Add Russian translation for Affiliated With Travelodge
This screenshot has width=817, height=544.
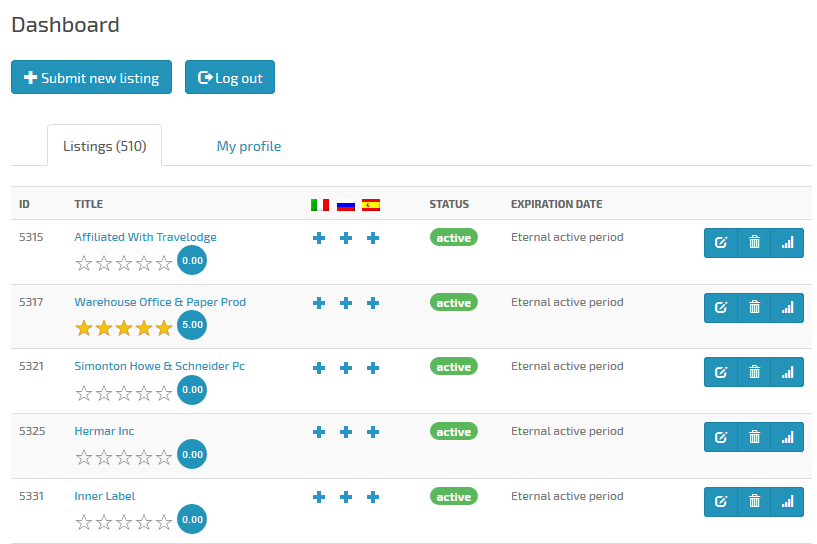[346, 238]
